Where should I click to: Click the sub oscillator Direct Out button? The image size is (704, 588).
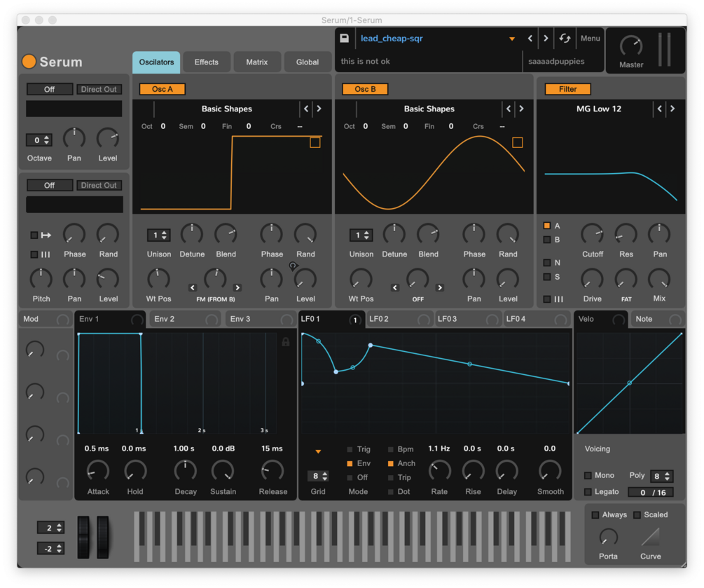coord(99,89)
